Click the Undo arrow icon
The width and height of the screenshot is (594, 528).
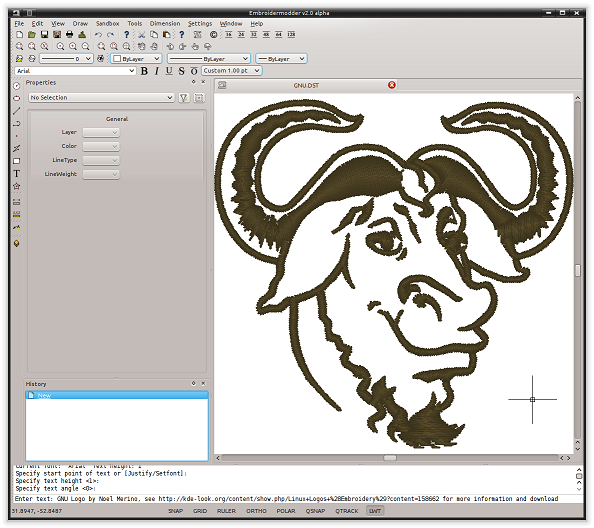(x=98, y=34)
